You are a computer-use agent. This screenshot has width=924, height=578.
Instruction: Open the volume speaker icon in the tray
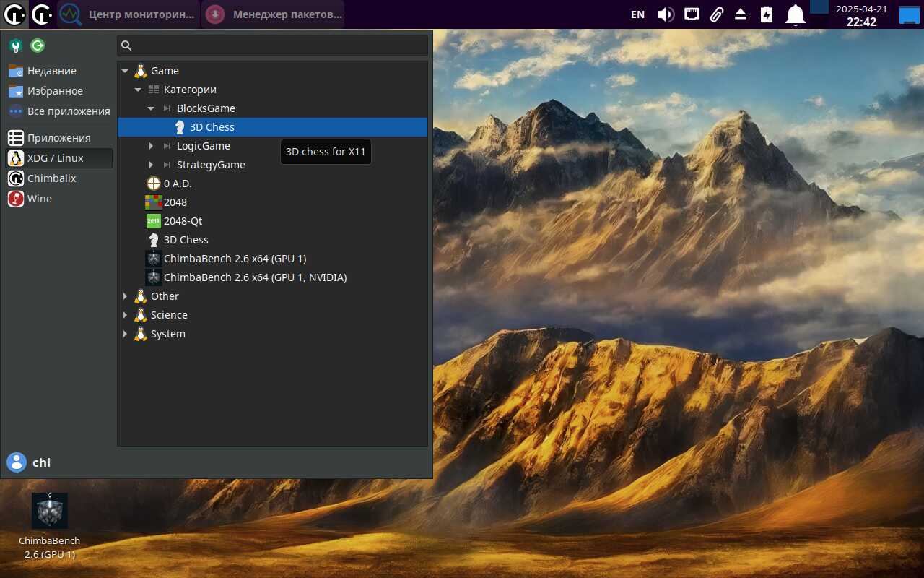point(666,14)
